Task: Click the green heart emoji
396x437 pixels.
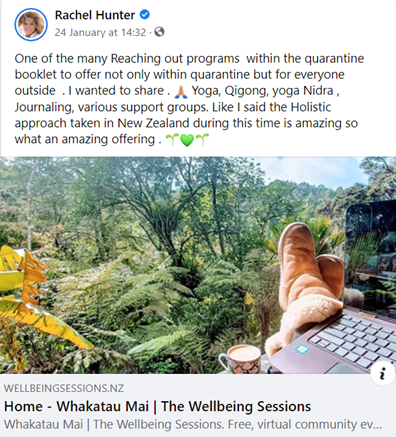Action: (187, 140)
